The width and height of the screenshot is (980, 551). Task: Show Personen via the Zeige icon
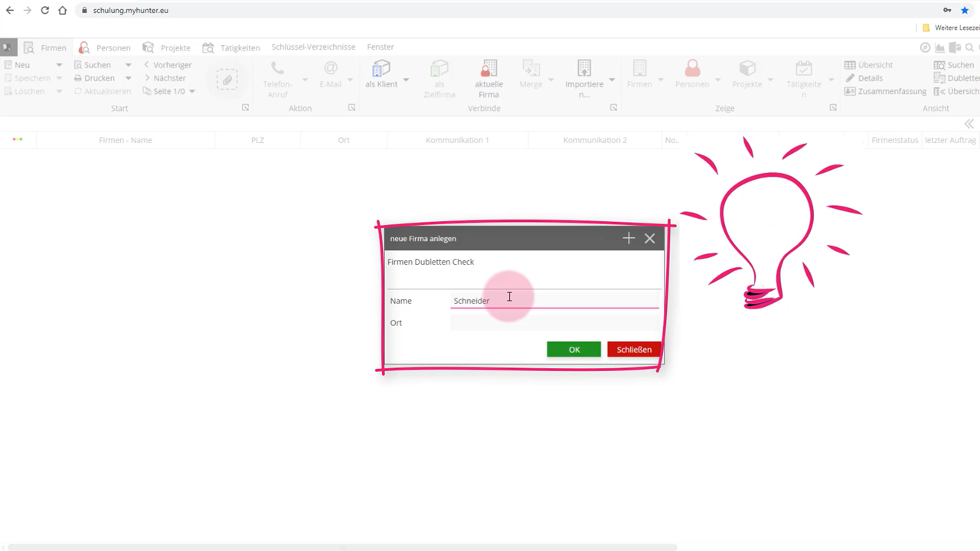coord(692,69)
